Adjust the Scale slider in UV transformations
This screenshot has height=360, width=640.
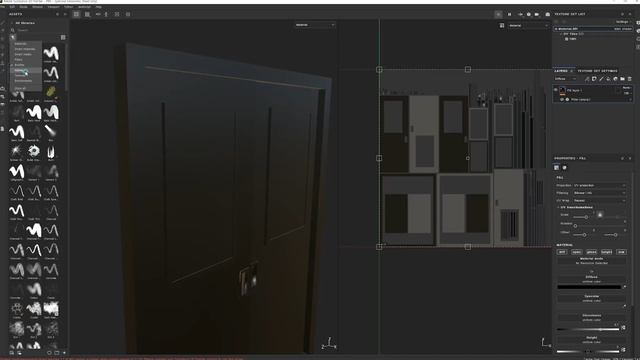pos(586,217)
